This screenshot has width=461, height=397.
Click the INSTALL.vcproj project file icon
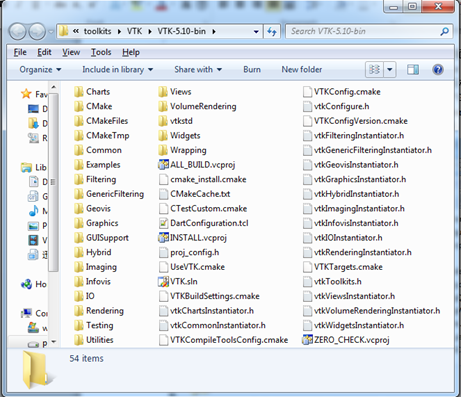[x=163, y=238]
